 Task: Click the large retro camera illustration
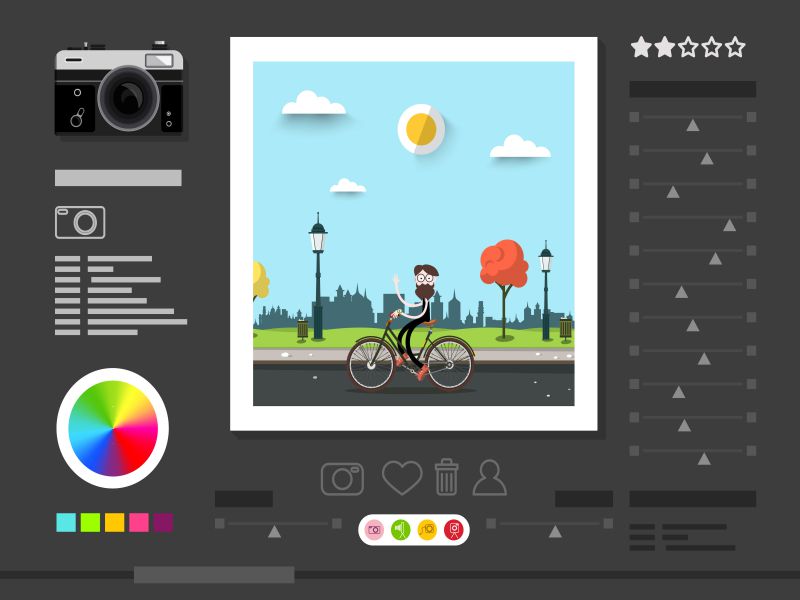point(120,92)
